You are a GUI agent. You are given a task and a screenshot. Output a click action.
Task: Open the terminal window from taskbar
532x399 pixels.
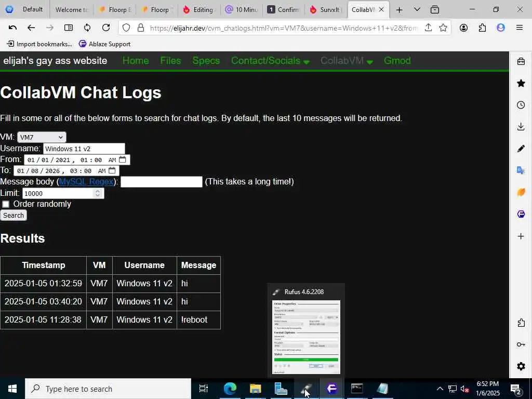[356, 389]
